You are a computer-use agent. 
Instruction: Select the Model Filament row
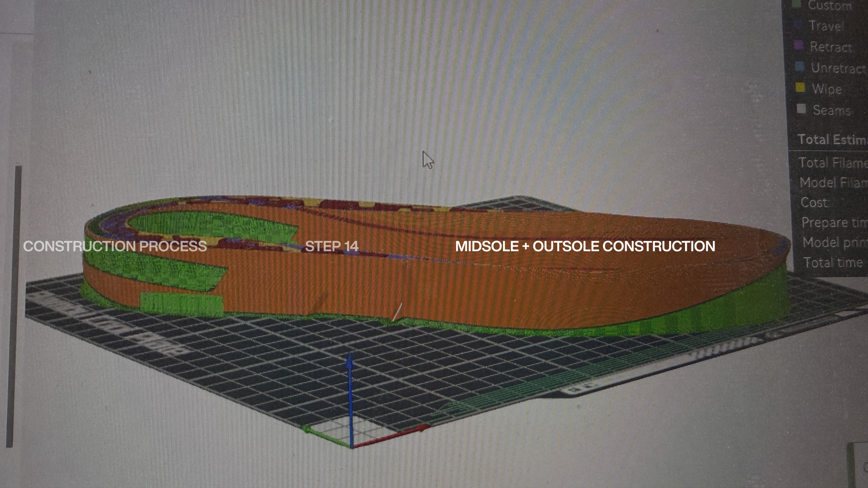833,183
